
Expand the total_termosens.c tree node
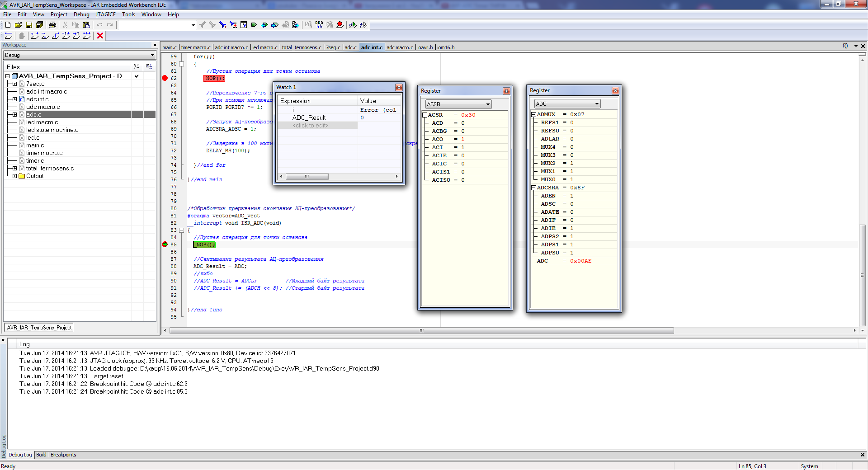point(14,168)
